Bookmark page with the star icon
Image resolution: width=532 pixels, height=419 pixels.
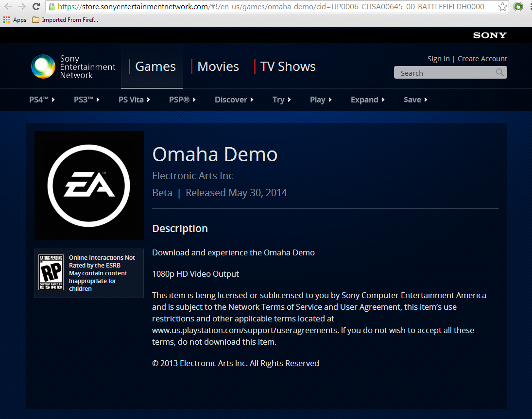coord(502,7)
